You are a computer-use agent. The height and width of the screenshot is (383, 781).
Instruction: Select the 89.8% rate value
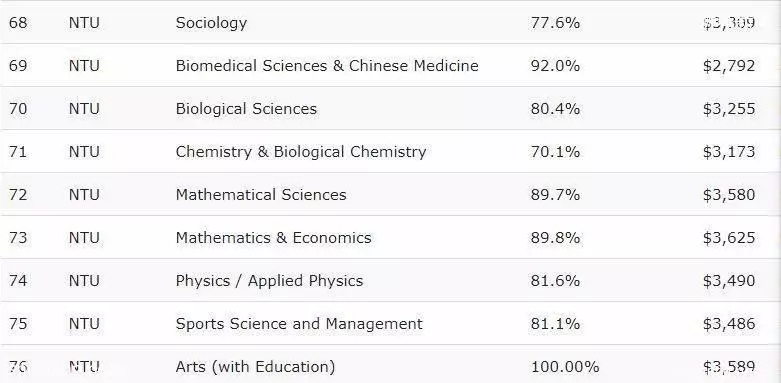555,238
